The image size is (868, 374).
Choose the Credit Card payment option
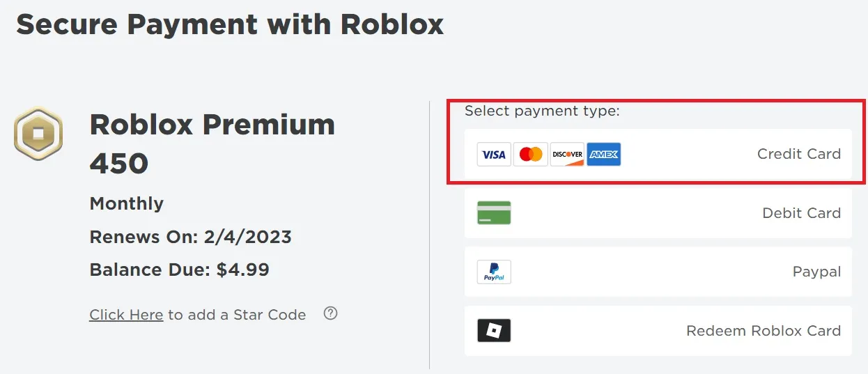tap(658, 154)
